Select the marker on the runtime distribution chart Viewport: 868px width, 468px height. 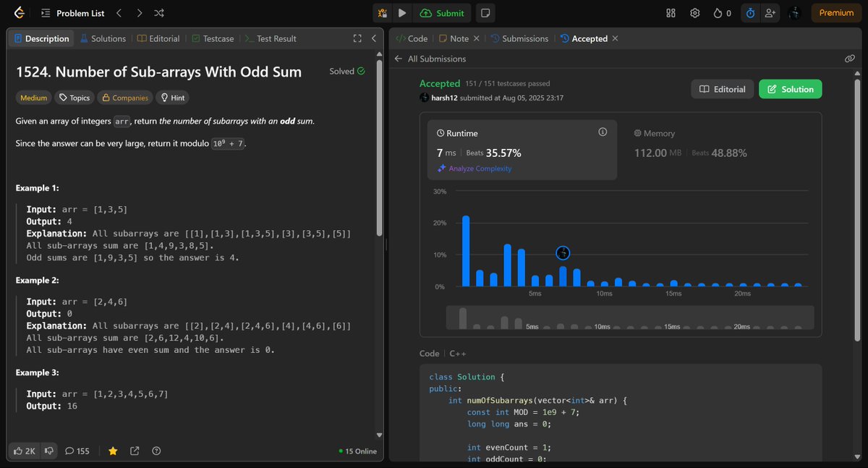563,253
